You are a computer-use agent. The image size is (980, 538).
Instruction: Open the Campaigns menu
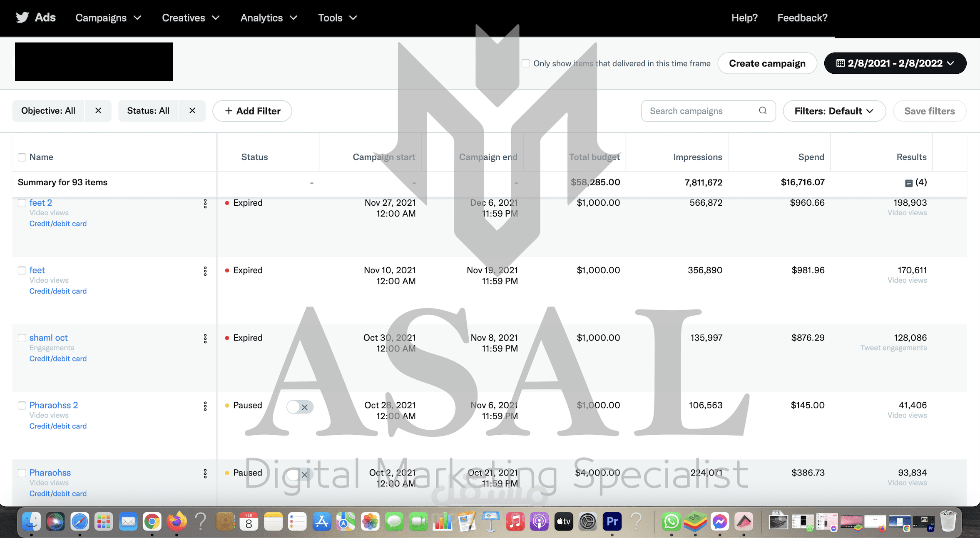[x=108, y=18]
